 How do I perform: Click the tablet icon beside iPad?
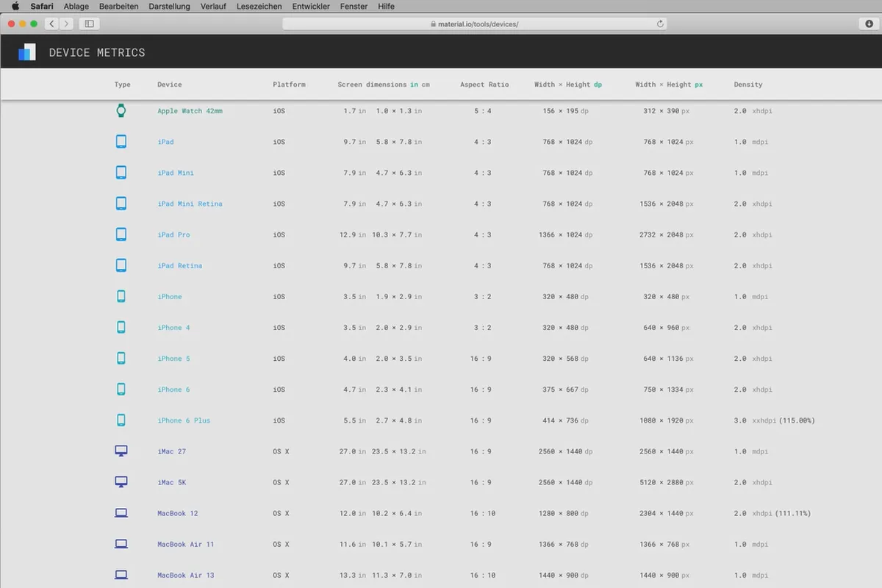tap(121, 142)
